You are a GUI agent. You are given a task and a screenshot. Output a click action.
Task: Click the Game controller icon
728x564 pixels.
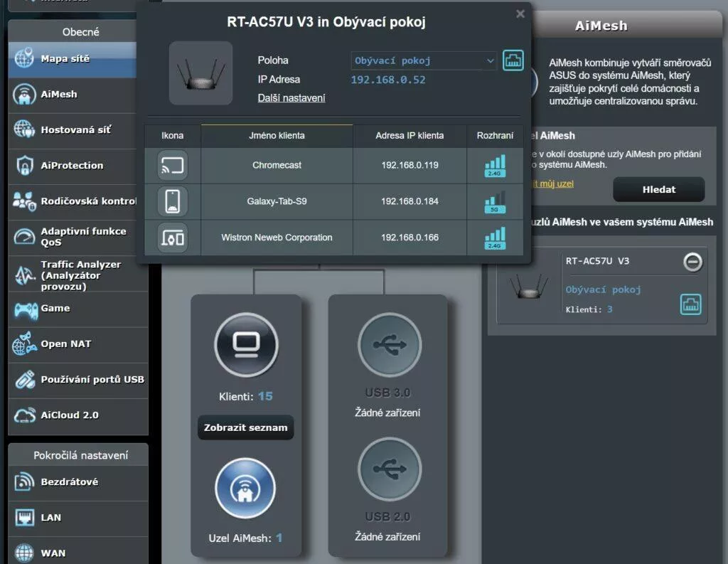26,309
